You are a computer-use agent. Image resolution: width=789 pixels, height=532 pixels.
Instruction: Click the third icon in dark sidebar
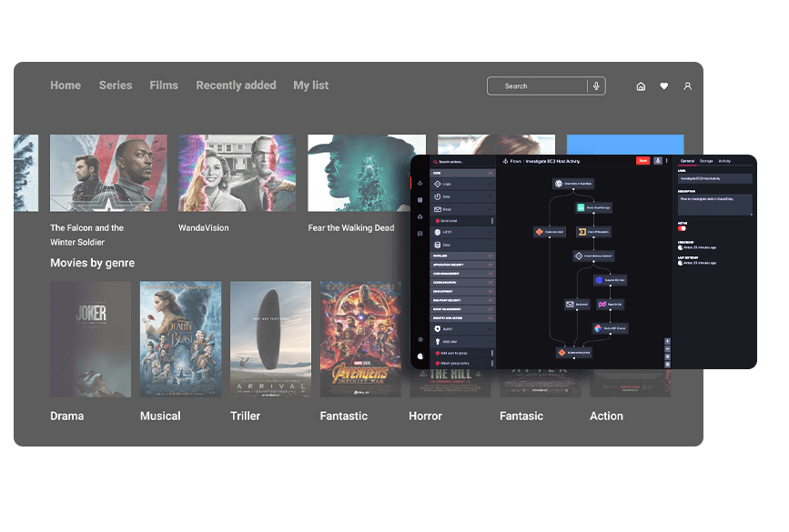tap(420, 216)
